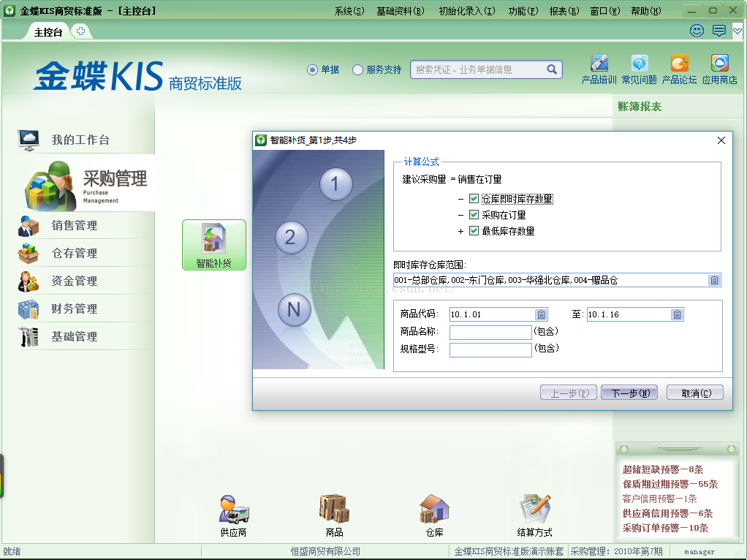Open the 产品培训 icon
Viewport: 747px width, 560px height.
[x=599, y=69]
